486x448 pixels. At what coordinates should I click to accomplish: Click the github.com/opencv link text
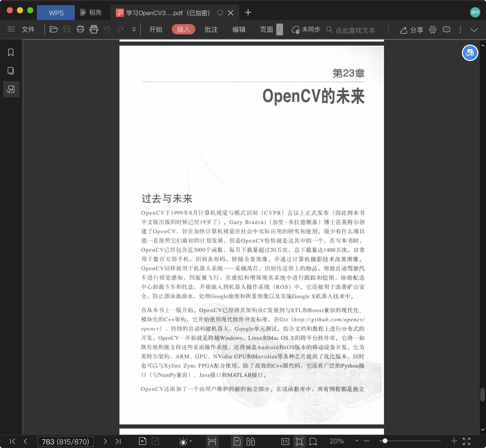tap(329, 320)
